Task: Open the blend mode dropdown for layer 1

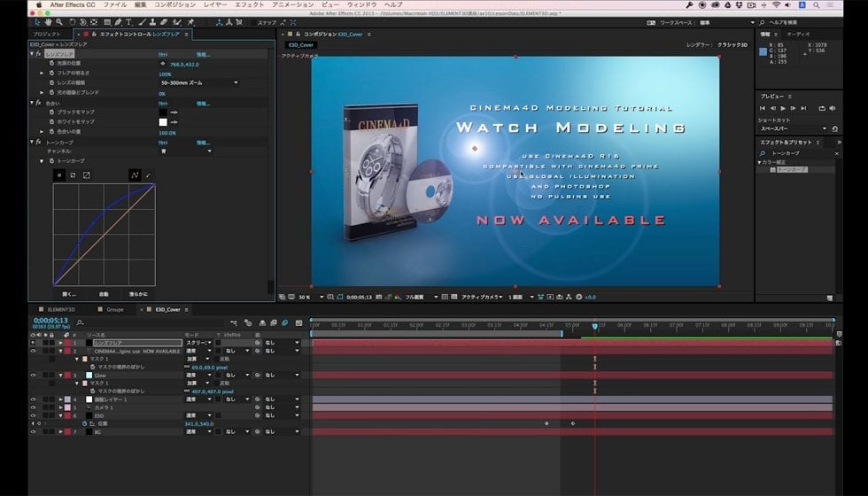Action: [198, 344]
